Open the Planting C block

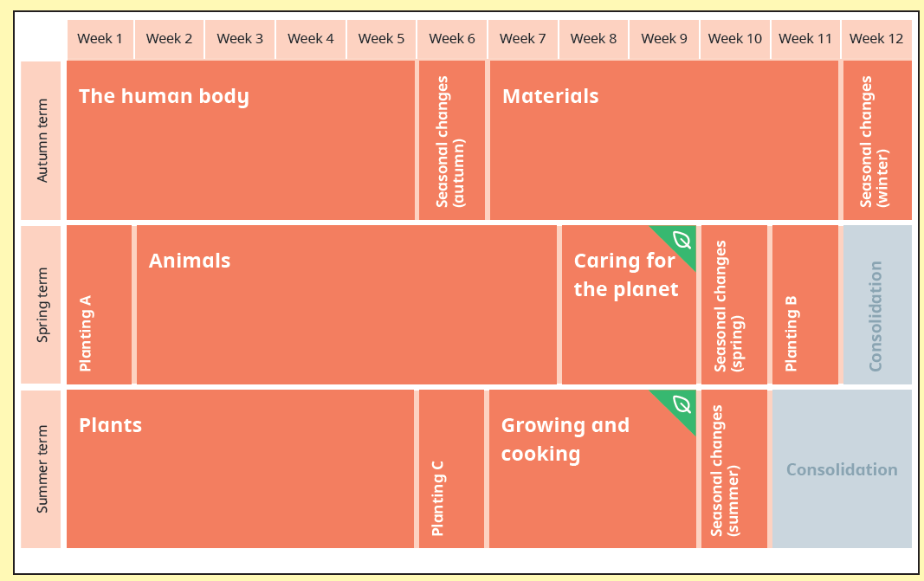pyautogui.click(x=451, y=469)
